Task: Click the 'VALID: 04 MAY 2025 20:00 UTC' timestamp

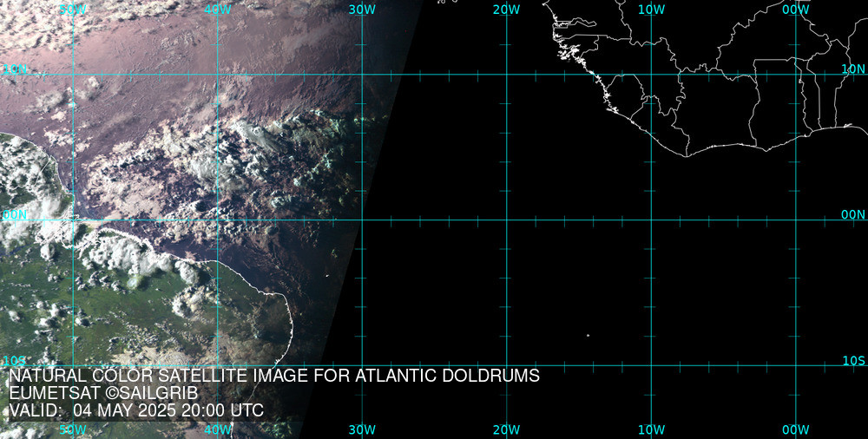Action: coord(136,410)
